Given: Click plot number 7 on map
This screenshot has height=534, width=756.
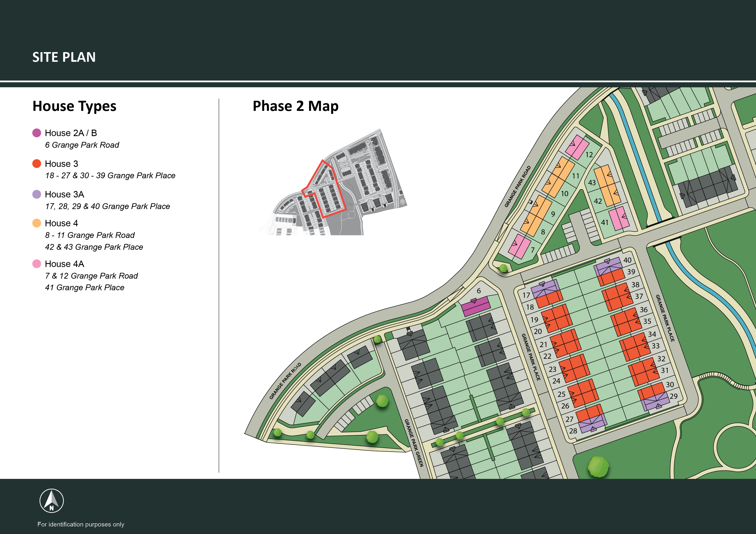Looking at the screenshot, I should [533, 250].
